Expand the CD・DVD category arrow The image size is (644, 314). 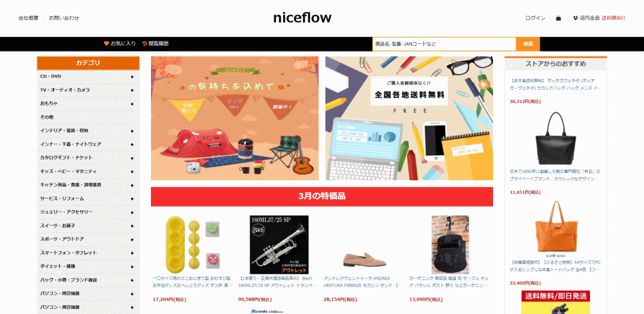pyautogui.click(x=132, y=77)
